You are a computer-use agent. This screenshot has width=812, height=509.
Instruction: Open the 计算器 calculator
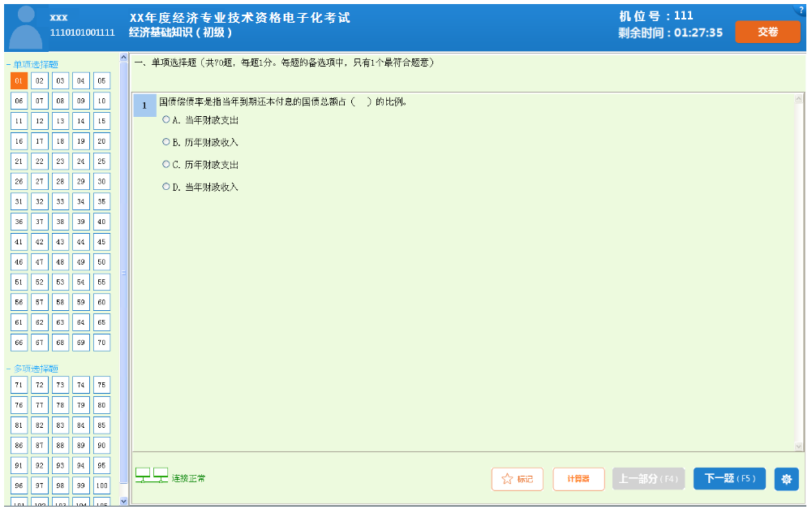point(578,479)
